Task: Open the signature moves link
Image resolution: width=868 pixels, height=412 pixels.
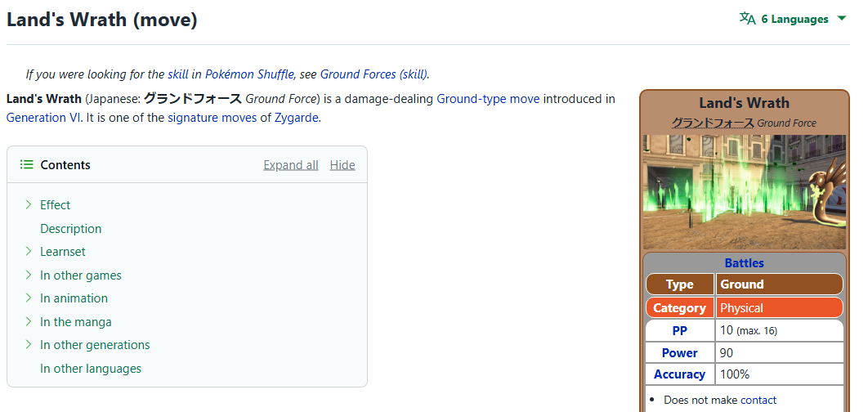Action: [x=212, y=118]
